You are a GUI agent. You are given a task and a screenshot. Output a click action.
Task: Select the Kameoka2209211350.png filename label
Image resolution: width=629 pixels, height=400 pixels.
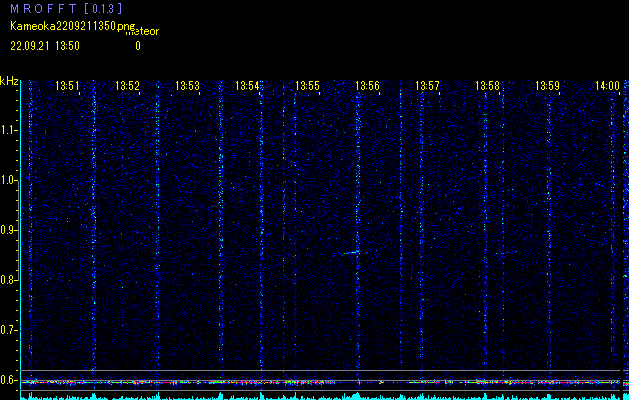pos(73,26)
